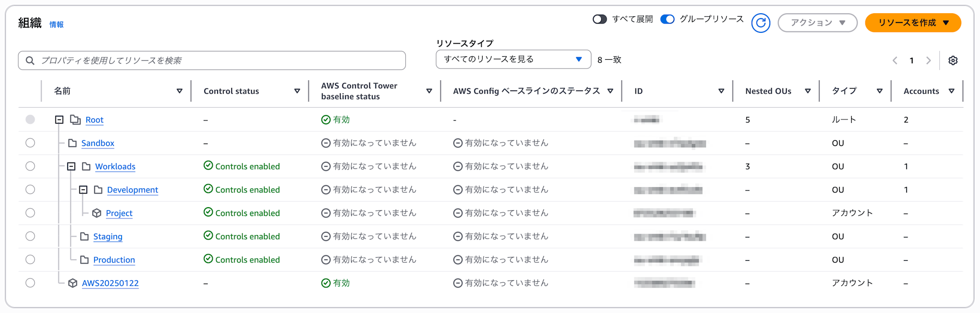Image resolution: width=980 pixels, height=313 pixels.
Task: Click the magnifier icon in search box
Action: pyautogui.click(x=30, y=60)
